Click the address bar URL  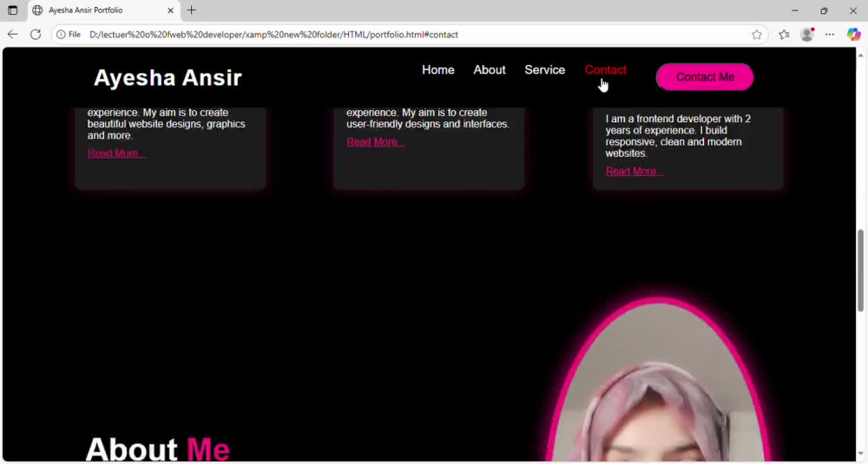click(273, 35)
